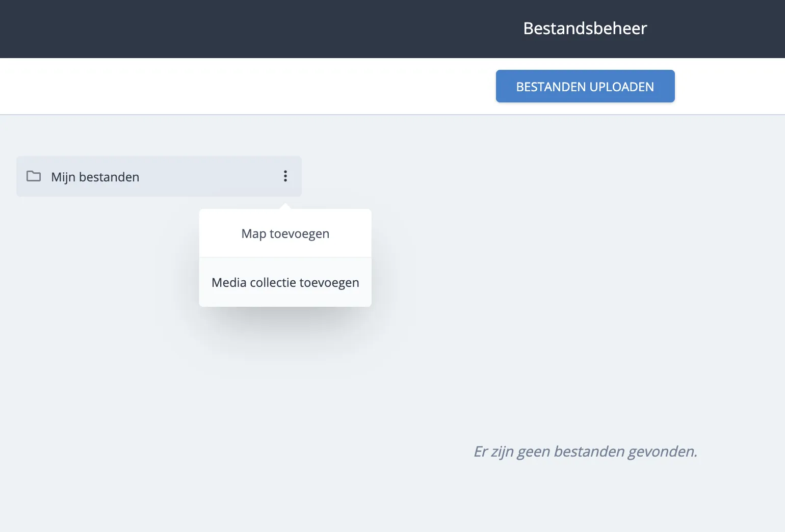Click the white toolbar area left of upload button

(255, 87)
